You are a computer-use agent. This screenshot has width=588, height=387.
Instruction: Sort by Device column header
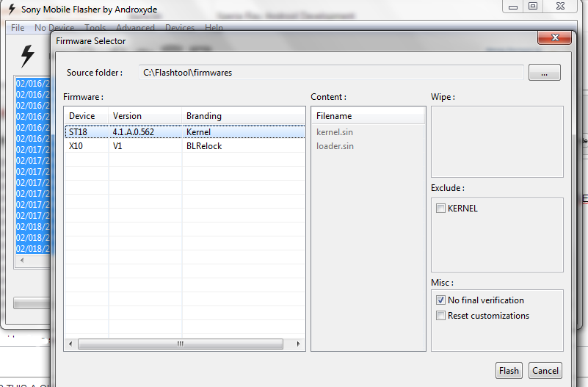pos(87,116)
